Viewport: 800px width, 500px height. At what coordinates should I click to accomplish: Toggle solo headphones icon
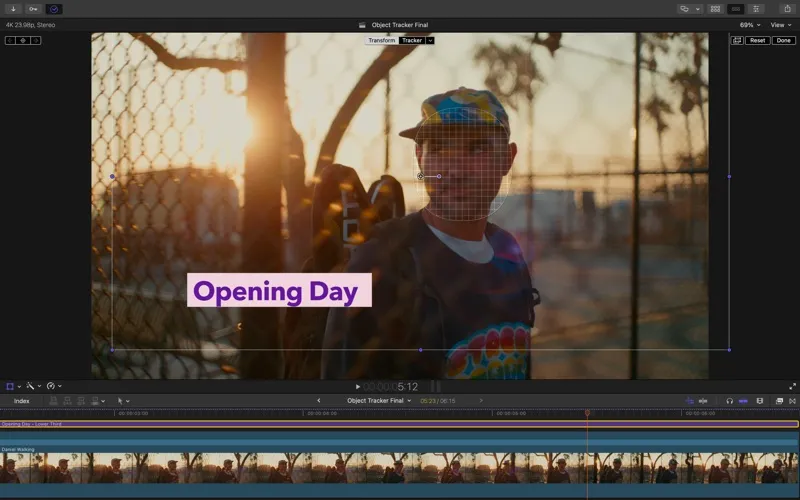click(730, 401)
